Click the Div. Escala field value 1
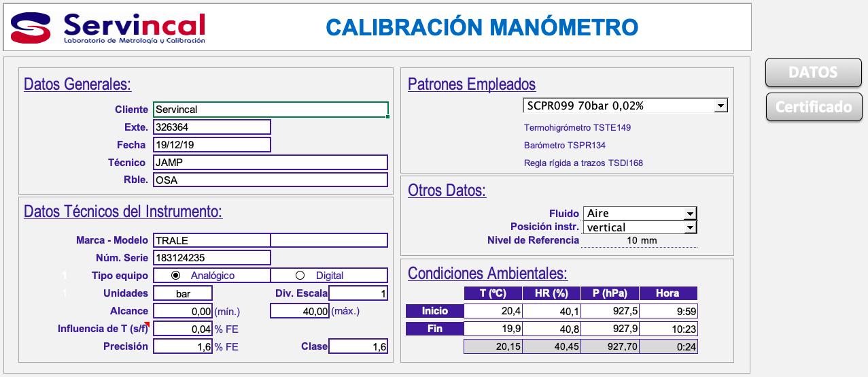868x377 pixels. 359,293
